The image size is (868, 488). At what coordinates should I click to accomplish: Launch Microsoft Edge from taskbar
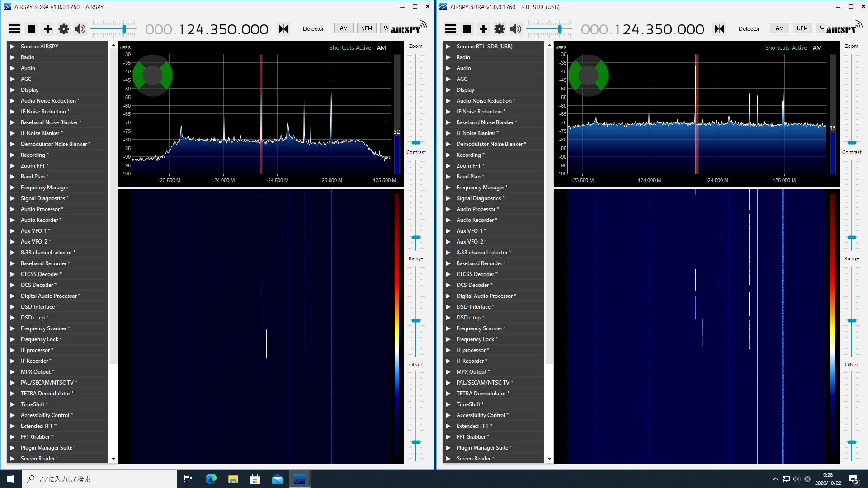pos(211,479)
